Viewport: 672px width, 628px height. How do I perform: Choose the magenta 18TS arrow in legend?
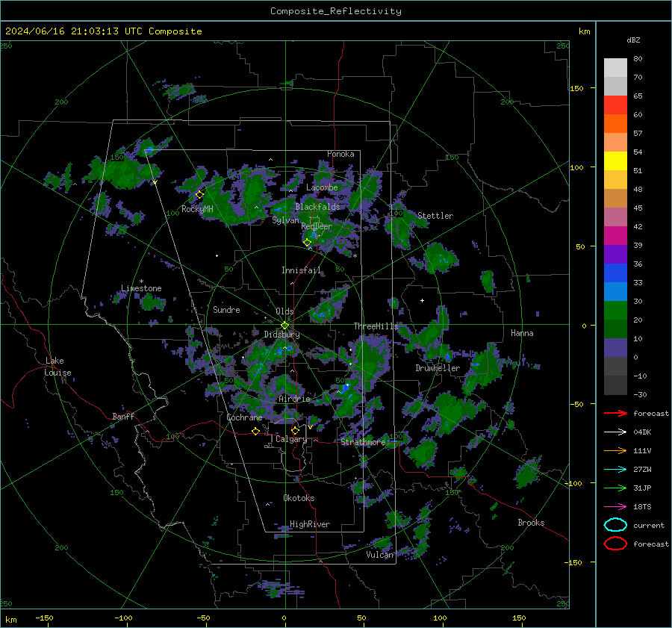[x=615, y=507]
